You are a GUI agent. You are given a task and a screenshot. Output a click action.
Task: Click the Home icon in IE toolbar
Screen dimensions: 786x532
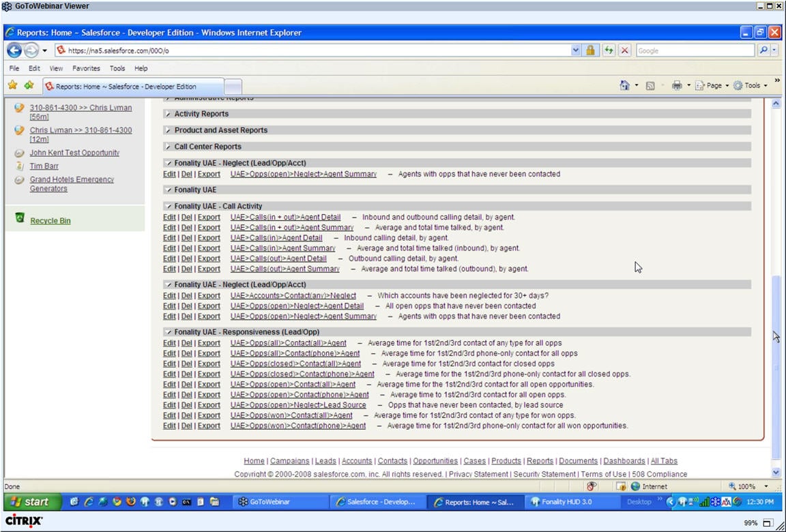624,85
